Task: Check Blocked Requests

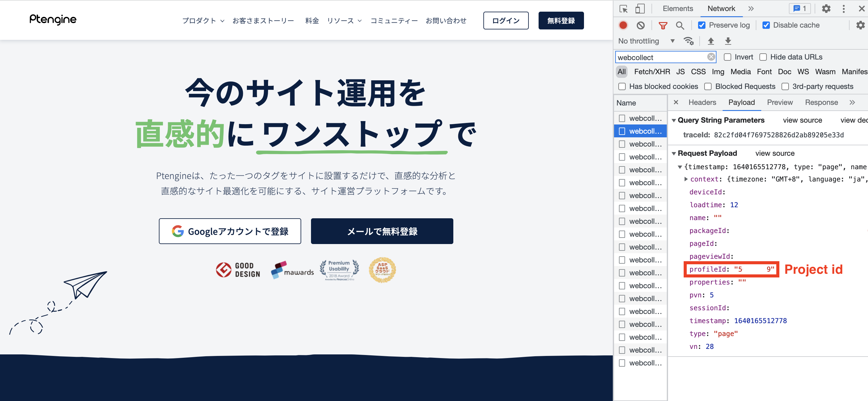Action: [x=708, y=86]
